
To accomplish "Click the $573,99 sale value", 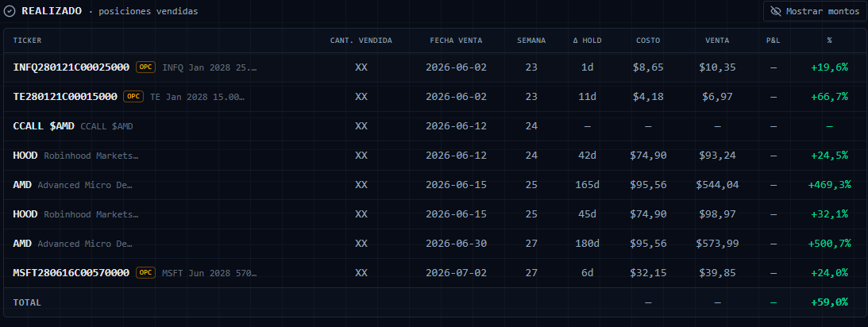I will 717,244.
